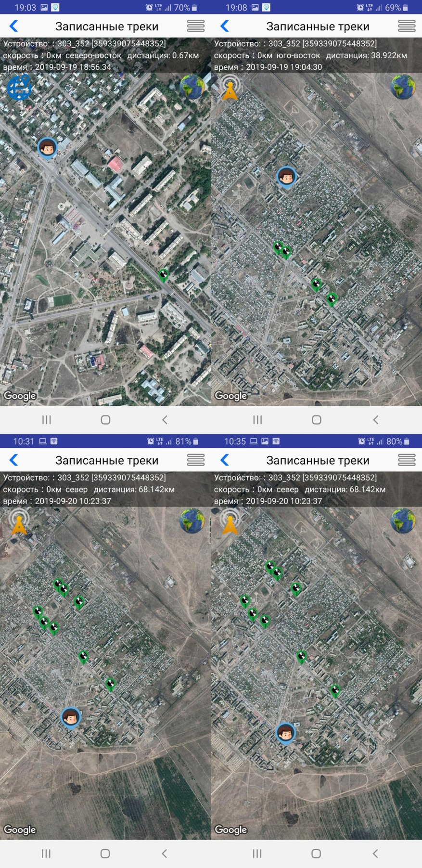Tap the blue back arrow in the 10:35 screenshot
Image resolution: width=422 pixels, height=868 pixels.
coord(225,460)
